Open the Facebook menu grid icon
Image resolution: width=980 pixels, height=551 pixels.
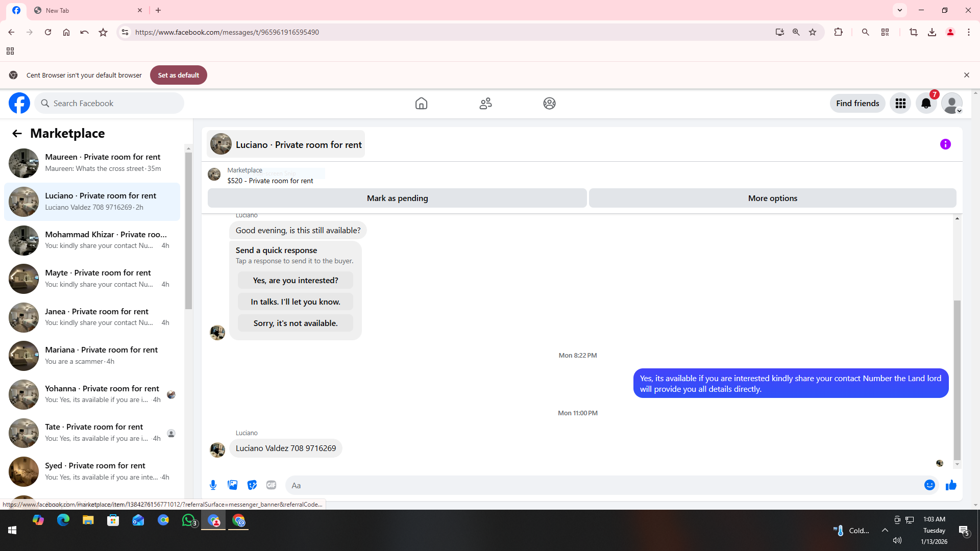click(x=900, y=104)
